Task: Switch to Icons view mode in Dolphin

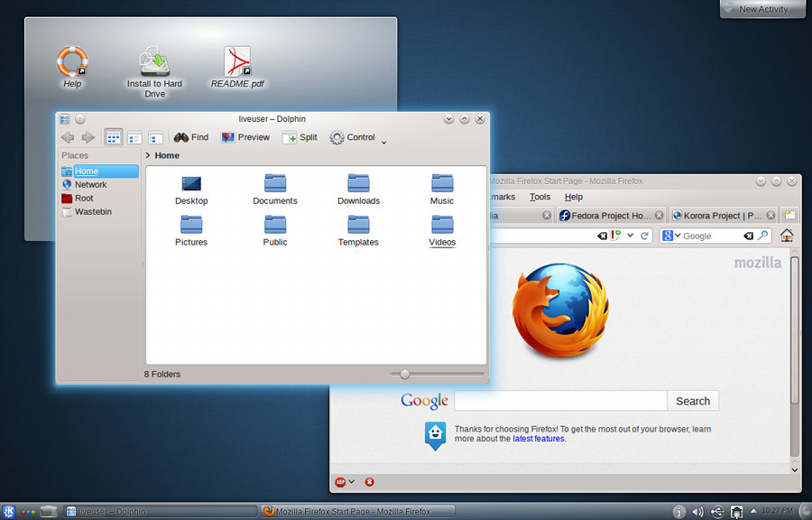Action: click(x=113, y=137)
